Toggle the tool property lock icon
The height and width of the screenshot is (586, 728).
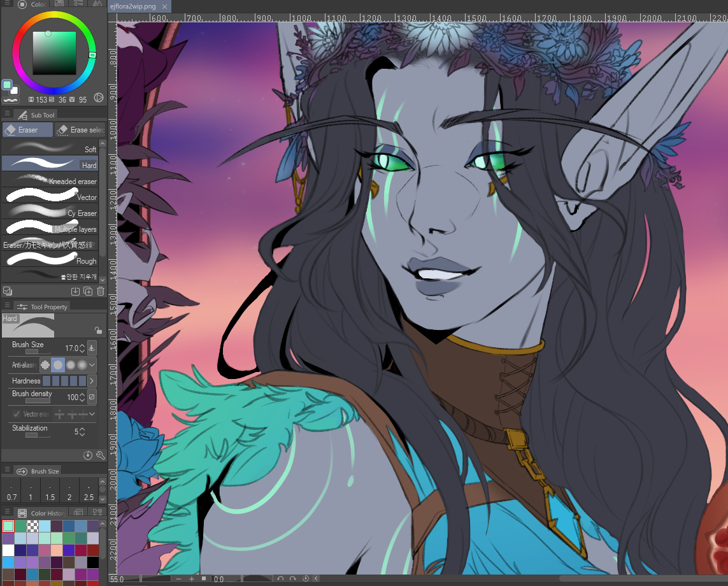98,331
